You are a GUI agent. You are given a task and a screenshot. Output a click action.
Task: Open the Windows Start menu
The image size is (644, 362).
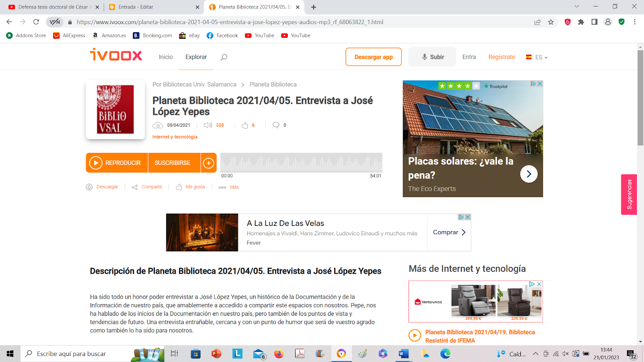[10, 354]
